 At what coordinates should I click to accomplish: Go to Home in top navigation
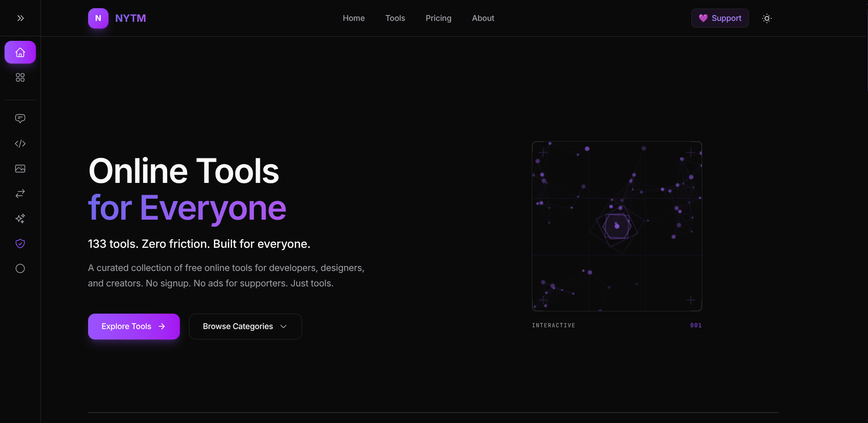click(x=353, y=18)
